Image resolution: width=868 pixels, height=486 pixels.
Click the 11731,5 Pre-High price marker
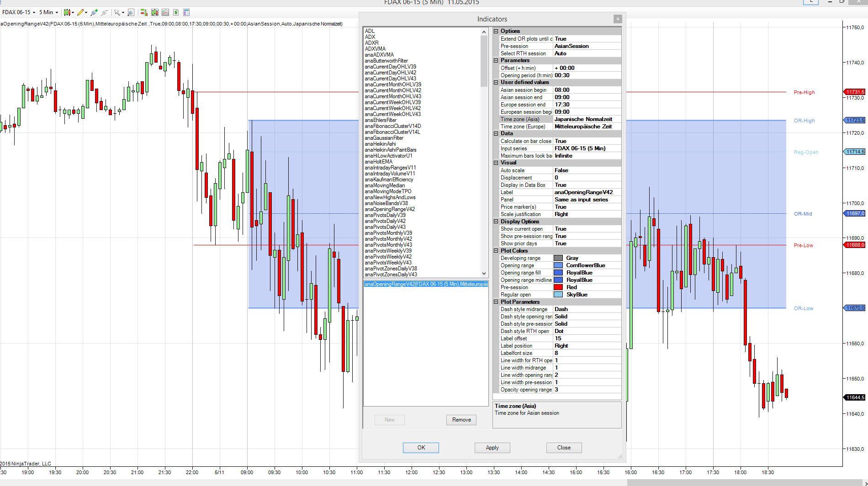[854, 92]
